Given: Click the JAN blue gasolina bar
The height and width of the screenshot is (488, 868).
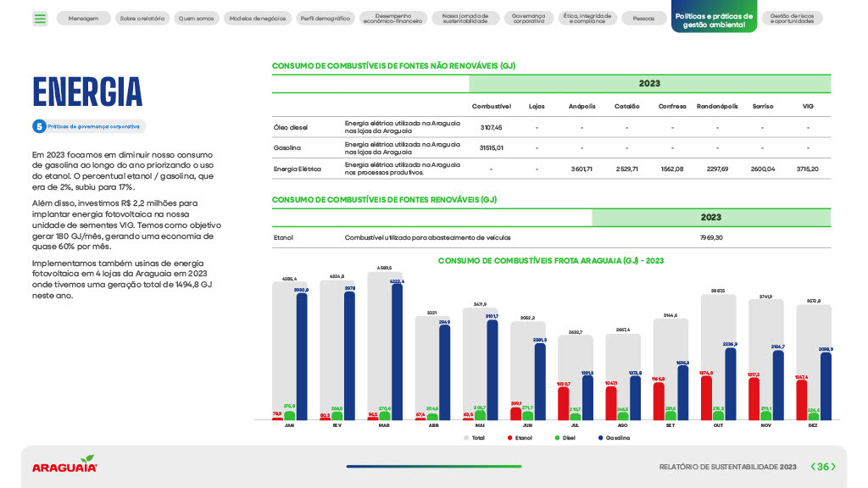Looking at the screenshot, I should tap(302, 357).
